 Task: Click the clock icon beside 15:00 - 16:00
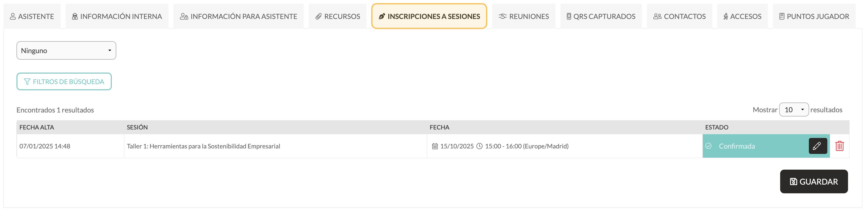click(479, 146)
